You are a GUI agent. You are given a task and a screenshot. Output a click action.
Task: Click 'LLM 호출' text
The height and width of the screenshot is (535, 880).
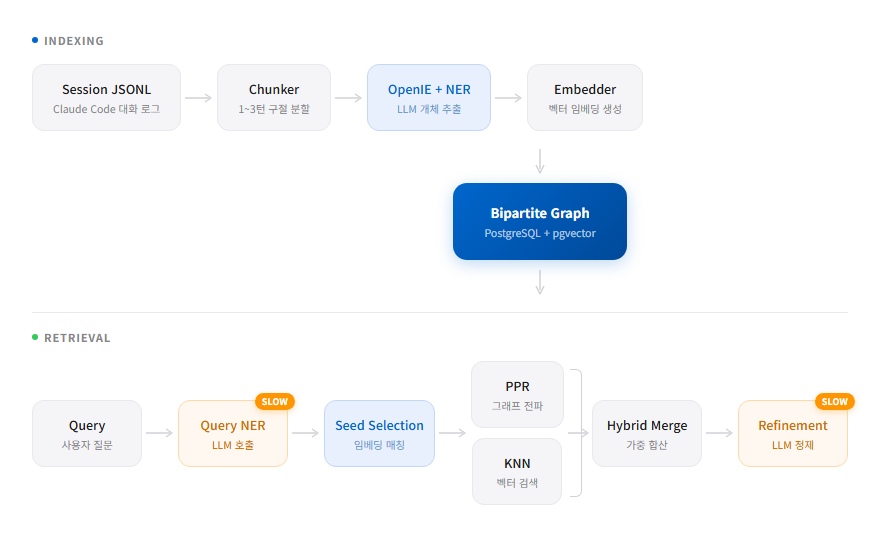pyautogui.click(x=233, y=445)
